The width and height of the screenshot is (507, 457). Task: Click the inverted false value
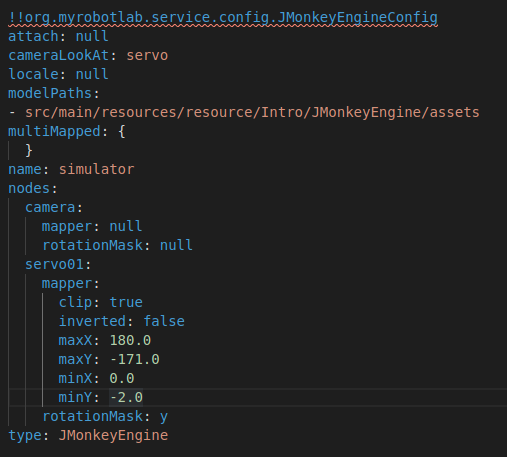coord(164,321)
